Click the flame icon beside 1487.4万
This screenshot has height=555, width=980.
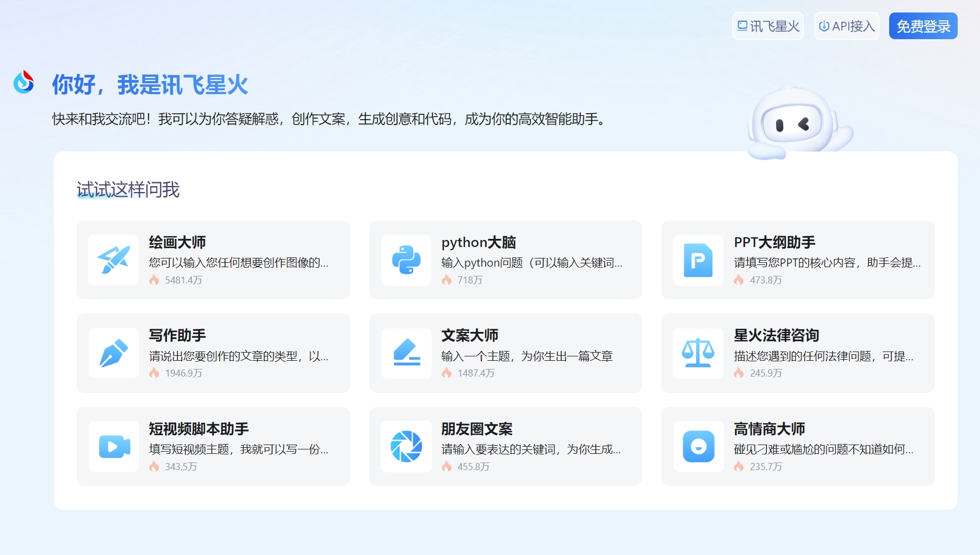pyautogui.click(x=446, y=373)
